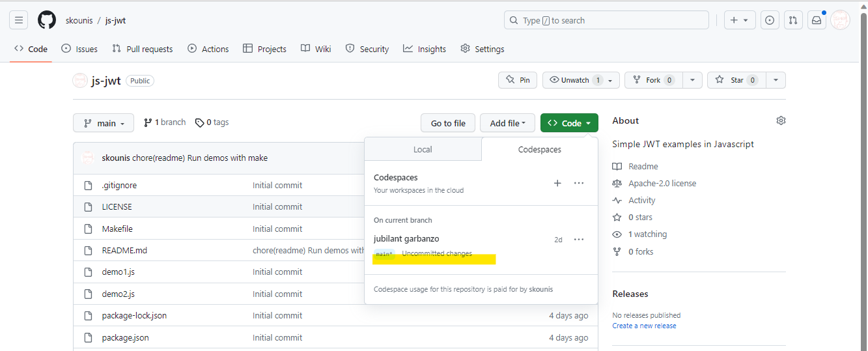
Task: Open Codespaces options ellipsis menu
Action: point(579,183)
